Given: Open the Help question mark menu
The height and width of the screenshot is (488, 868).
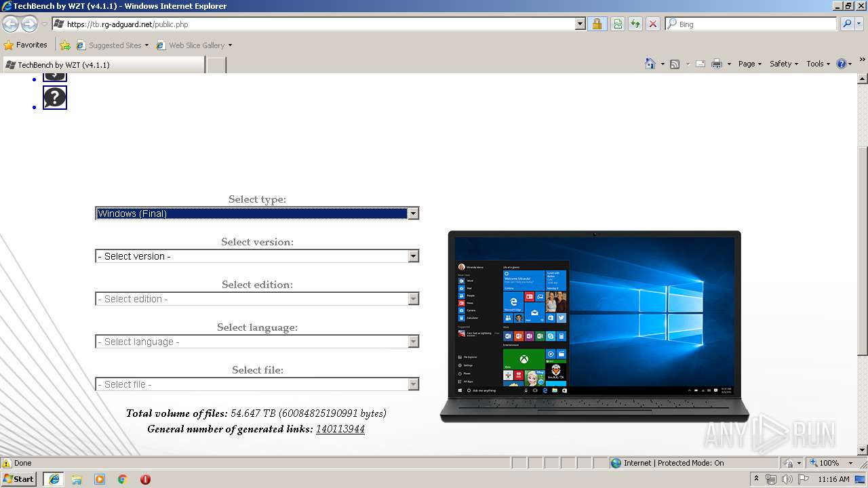Looking at the screenshot, I should (844, 64).
